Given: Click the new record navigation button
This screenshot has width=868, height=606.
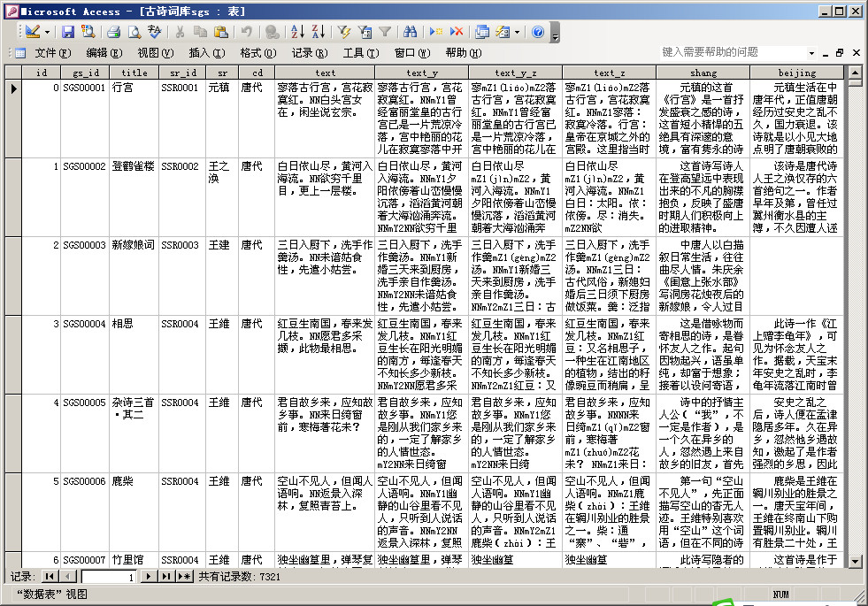Looking at the screenshot, I should click(185, 577).
